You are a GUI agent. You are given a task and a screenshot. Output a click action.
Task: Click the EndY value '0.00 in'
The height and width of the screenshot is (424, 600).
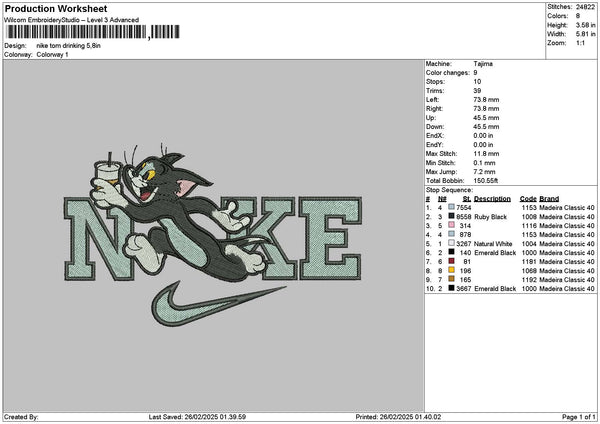483,145
